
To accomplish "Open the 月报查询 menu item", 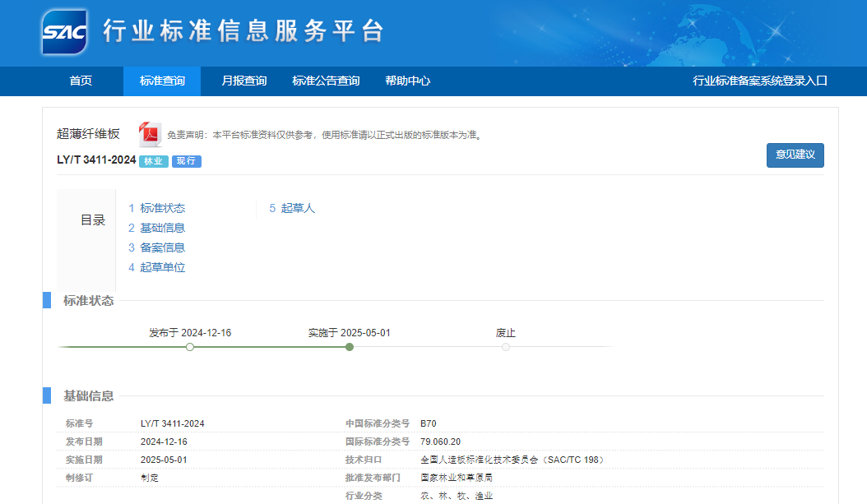I will 244,81.
